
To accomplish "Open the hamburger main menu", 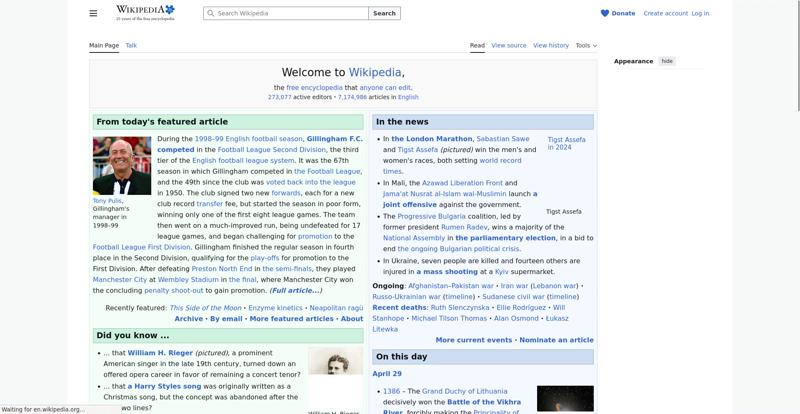I will coord(93,13).
